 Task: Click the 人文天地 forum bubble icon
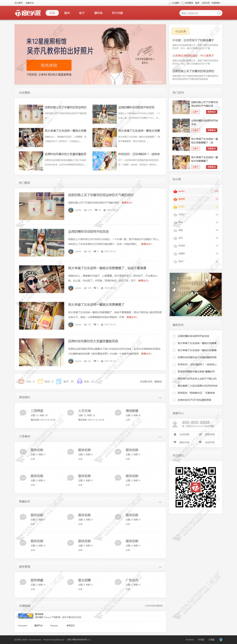[71, 412]
